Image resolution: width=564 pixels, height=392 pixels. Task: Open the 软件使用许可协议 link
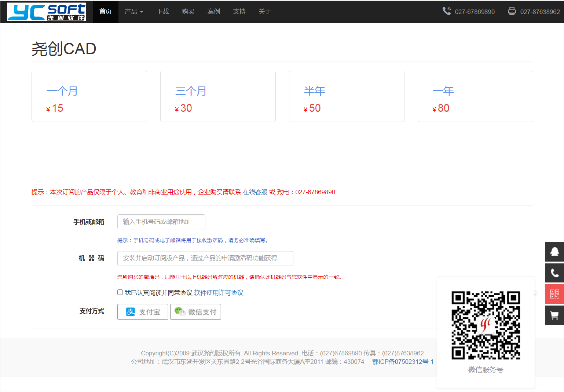point(219,293)
